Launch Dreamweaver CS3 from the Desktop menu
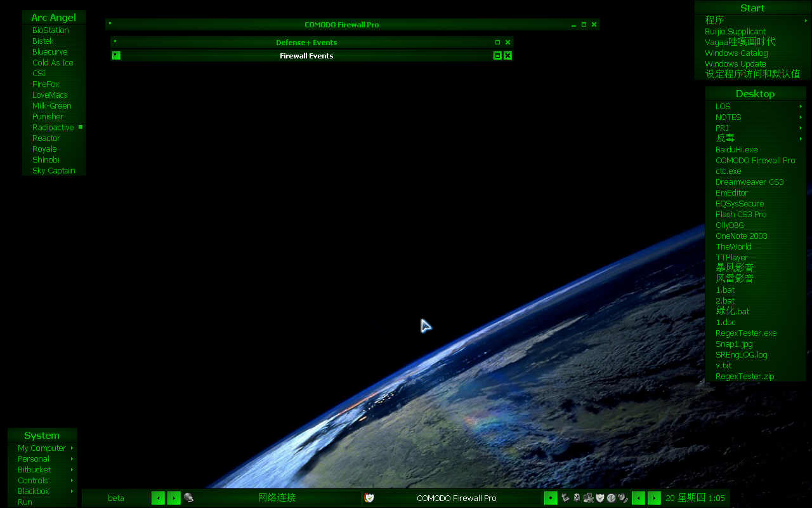Viewport: 812px width, 508px height. click(749, 182)
